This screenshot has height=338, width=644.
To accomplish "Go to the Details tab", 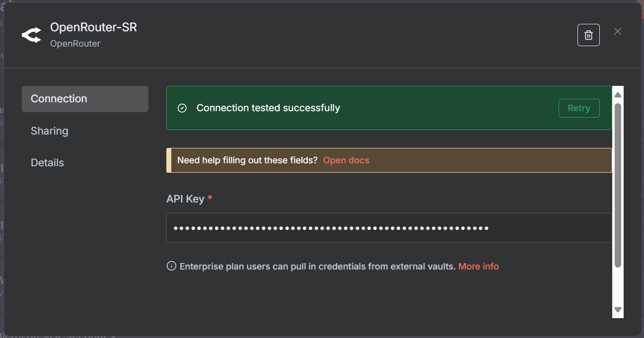I will click(47, 163).
